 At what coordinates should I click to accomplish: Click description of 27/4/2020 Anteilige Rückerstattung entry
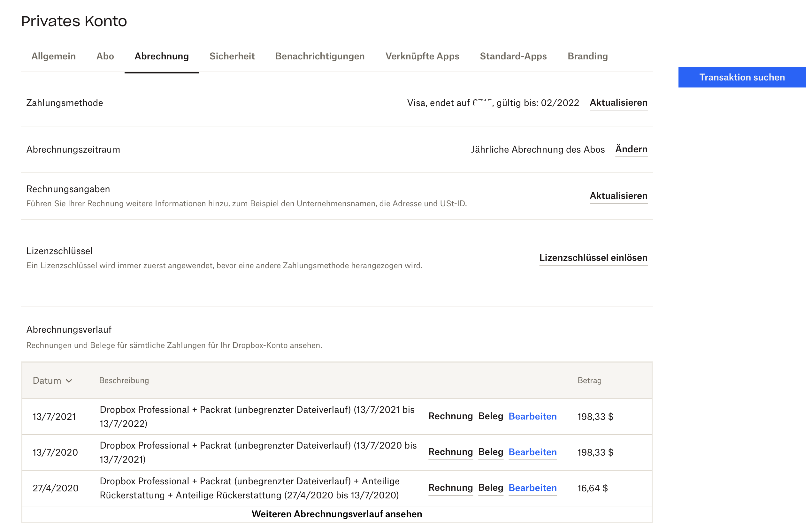[x=250, y=488]
